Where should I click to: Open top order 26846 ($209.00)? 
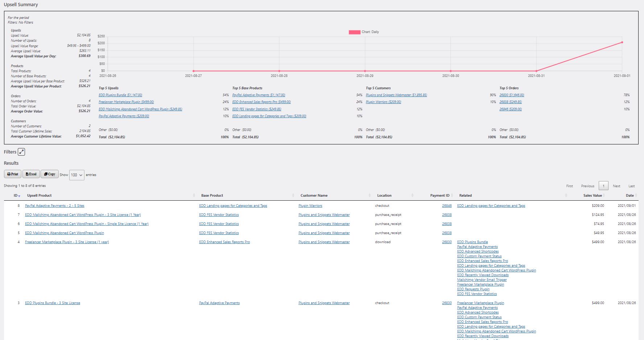click(x=511, y=109)
